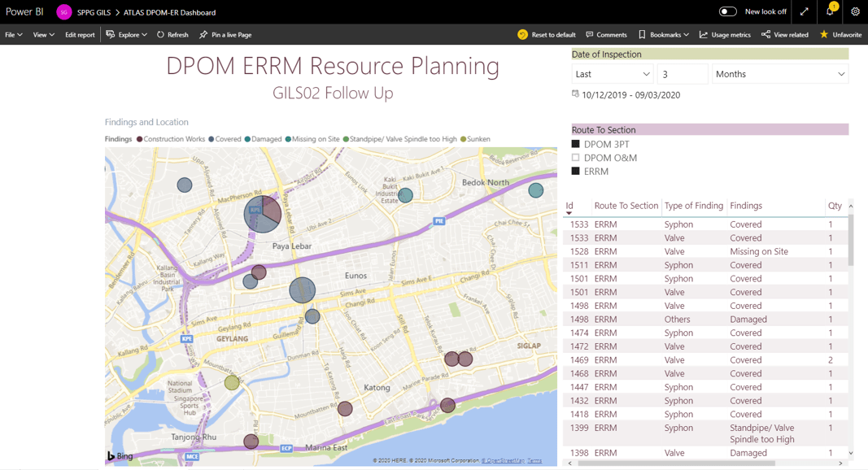The width and height of the screenshot is (868, 470).
Task: Click the settings gear icon
Action: [855, 11]
